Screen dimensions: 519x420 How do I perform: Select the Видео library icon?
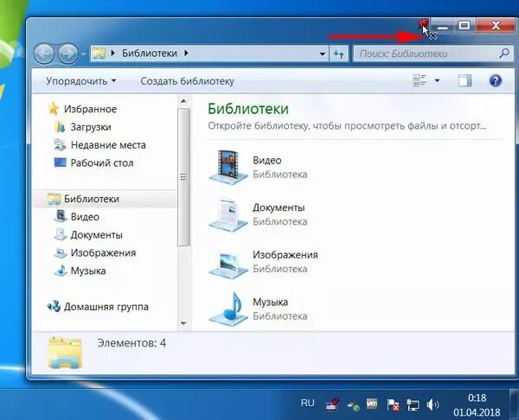228,166
